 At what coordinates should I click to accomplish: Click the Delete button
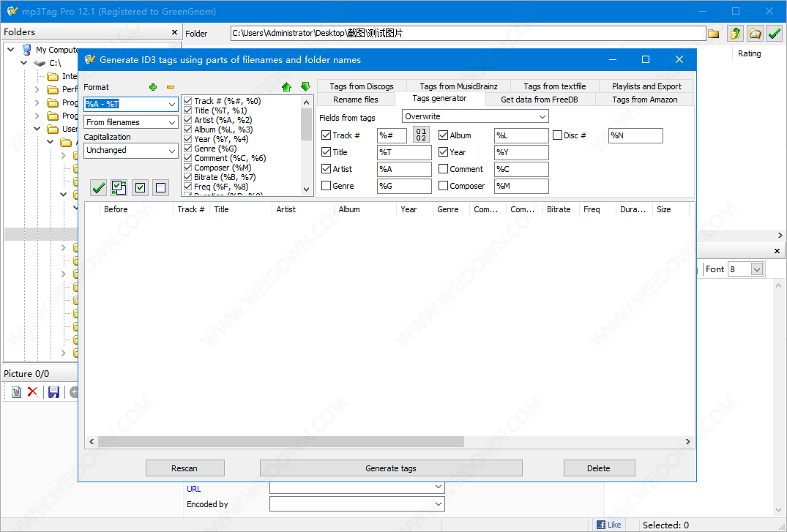pos(599,468)
